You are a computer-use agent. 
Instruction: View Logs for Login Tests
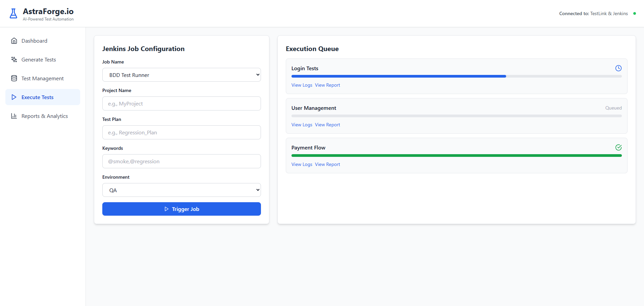click(x=302, y=85)
